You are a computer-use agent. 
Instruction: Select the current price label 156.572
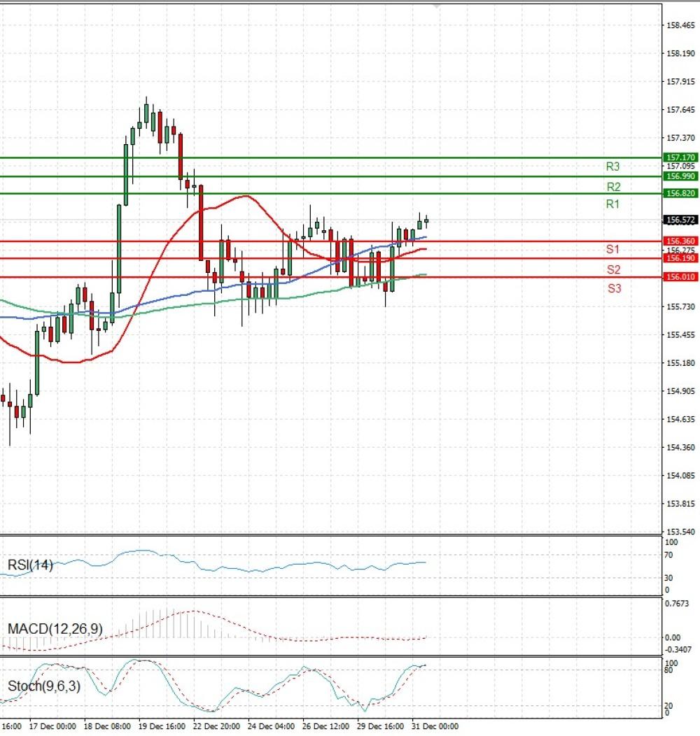680,220
